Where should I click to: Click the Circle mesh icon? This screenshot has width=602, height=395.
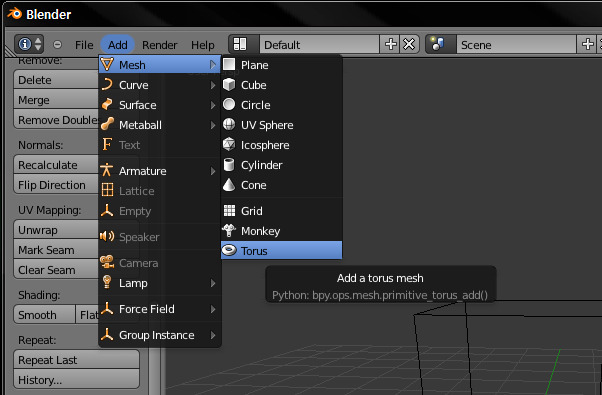[229, 104]
